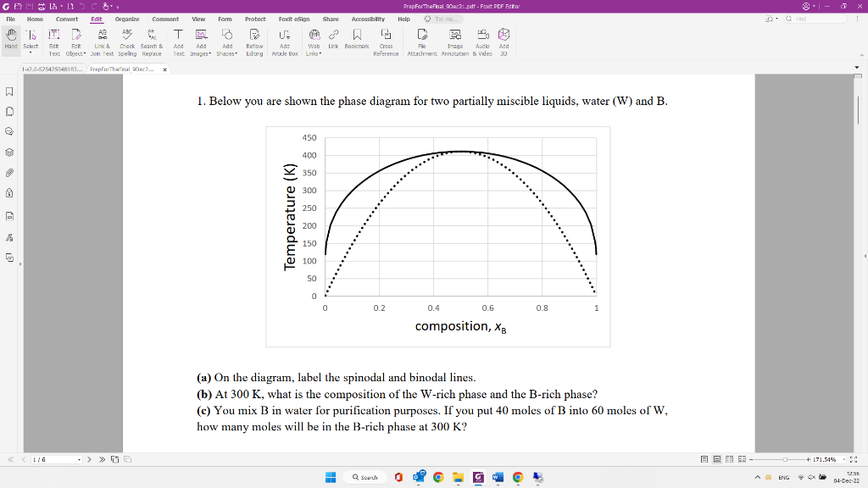Switch to the Comment ribbon tab
Image resolution: width=868 pixels, height=488 pixels.
165,19
